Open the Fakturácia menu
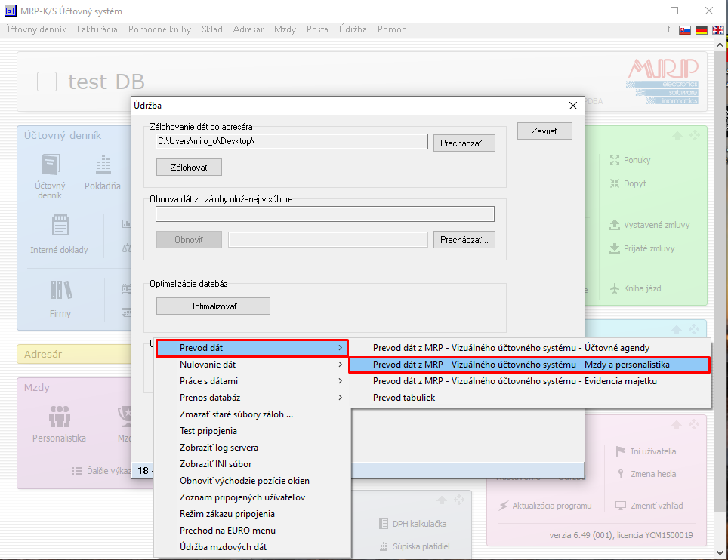Screen dimensions: 728x560 97,29
